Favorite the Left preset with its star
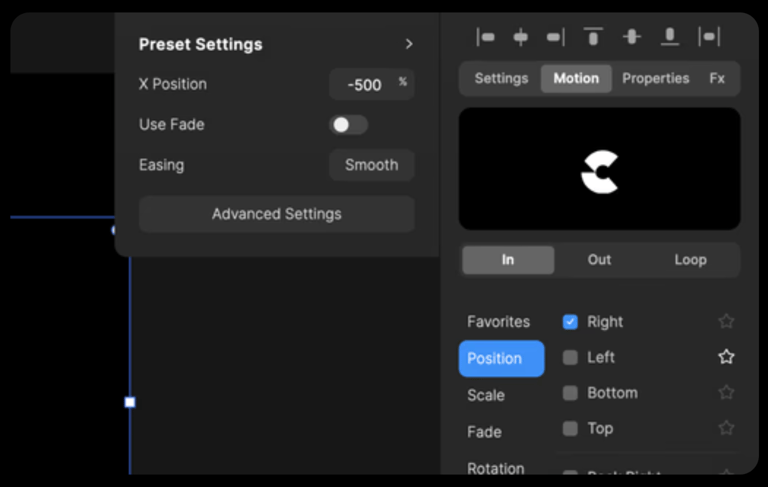This screenshot has width=768, height=487. point(726,357)
